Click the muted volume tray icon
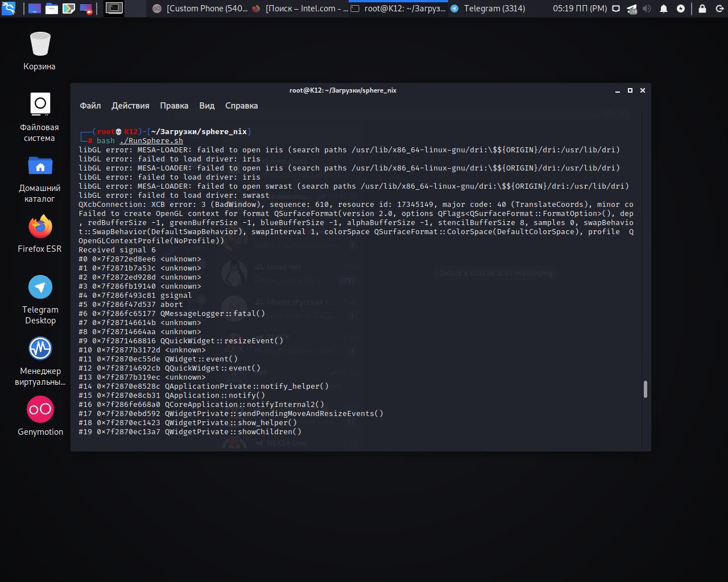The width and height of the screenshot is (728, 582). coord(647,9)
